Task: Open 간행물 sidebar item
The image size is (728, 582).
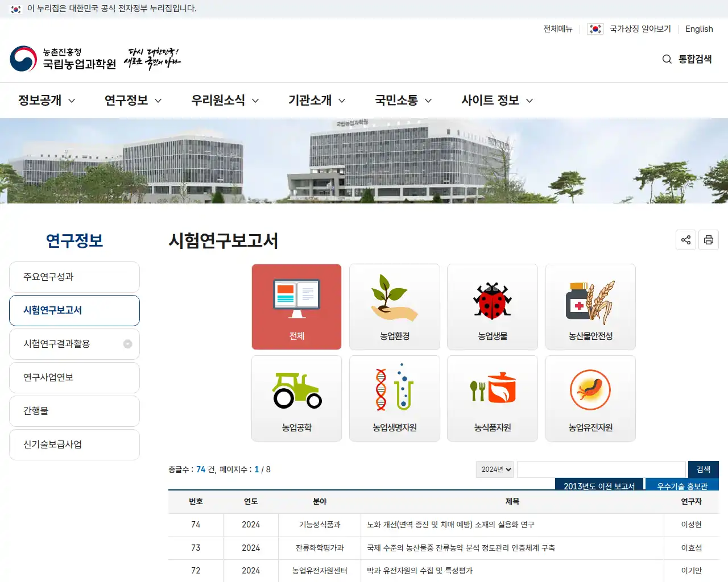Action: [x=75, y=411]
